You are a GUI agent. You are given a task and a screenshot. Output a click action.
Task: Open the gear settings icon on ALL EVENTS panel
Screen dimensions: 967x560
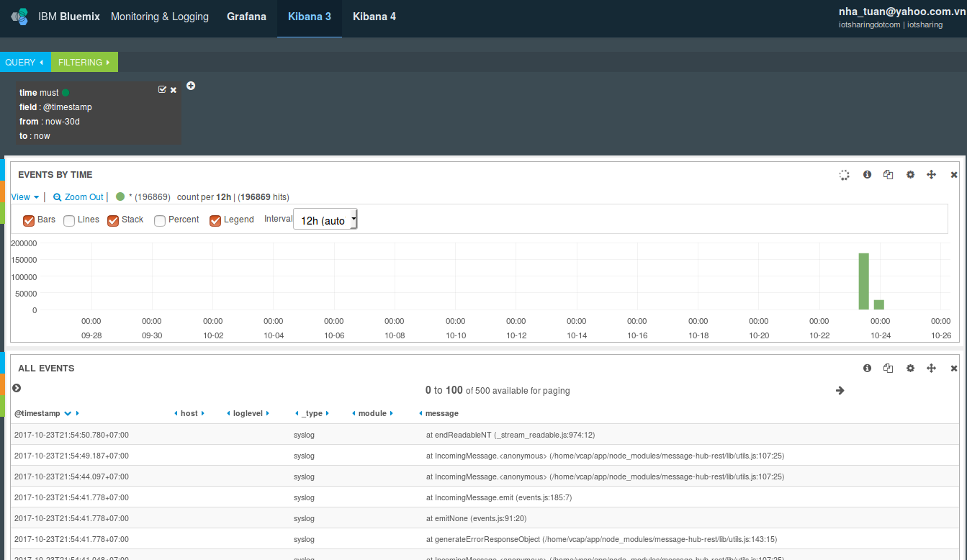[x=910, y=368]
